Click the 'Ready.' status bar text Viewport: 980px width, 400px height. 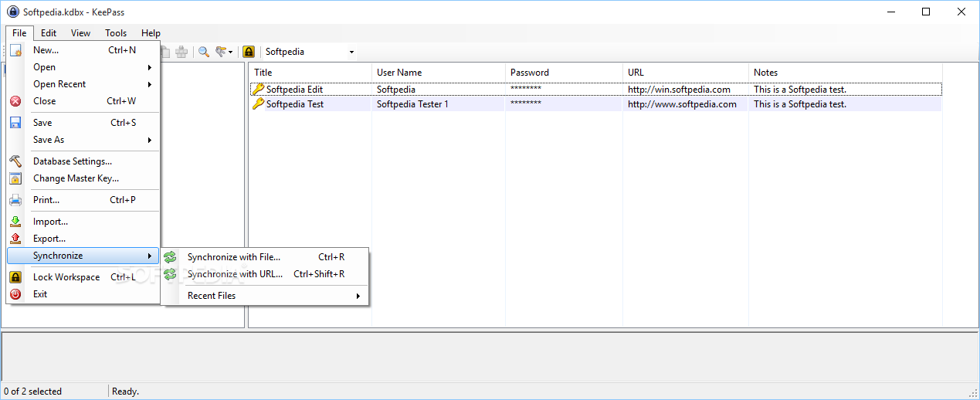(125, 392)
